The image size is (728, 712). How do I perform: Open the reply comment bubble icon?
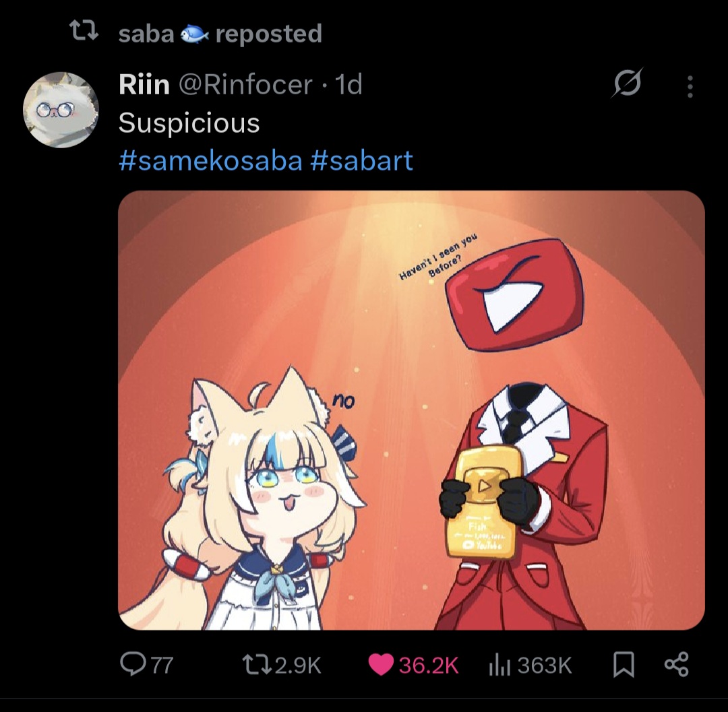point(133,664)
